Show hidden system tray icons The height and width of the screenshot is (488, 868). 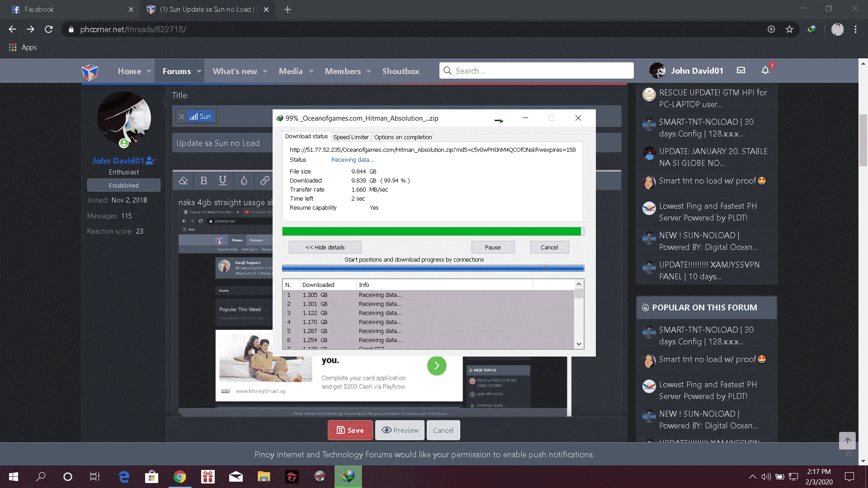tap(752, 477)
